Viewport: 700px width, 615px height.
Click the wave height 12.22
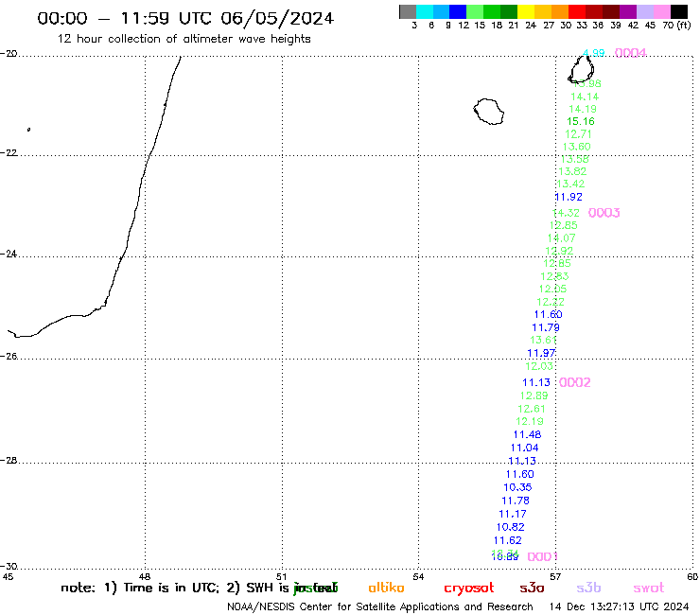coord(551,302)
